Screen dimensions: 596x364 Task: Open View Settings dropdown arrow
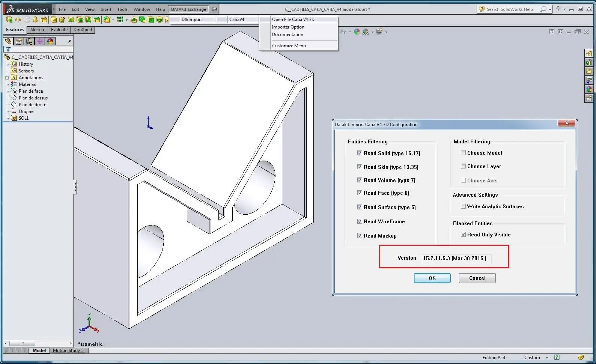point(386,32)
